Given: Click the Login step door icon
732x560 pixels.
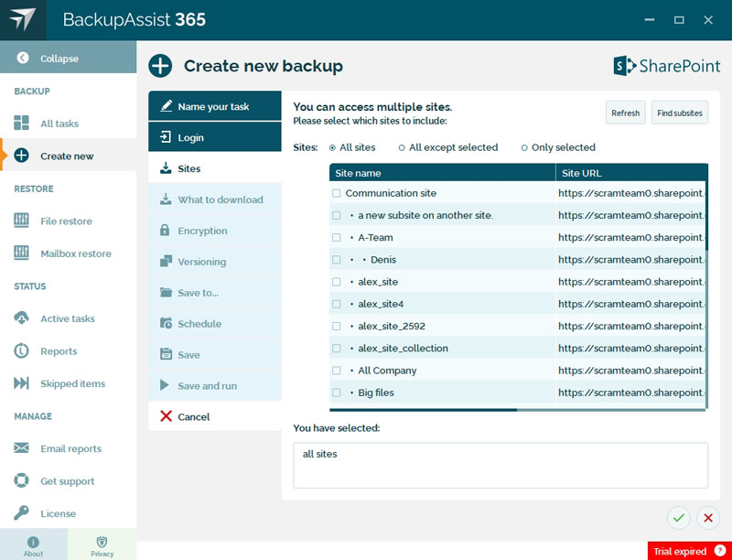Looking at the screenshot, I should [x=166, y=137].
